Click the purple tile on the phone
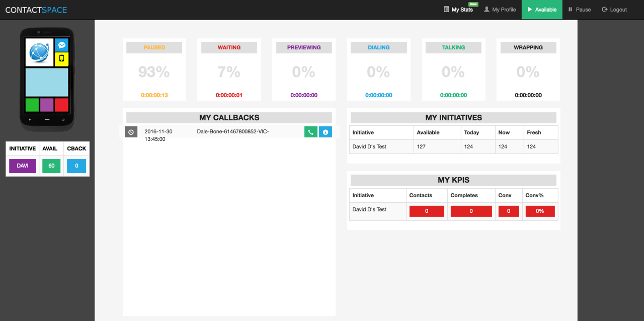 (x=47, y=105)
